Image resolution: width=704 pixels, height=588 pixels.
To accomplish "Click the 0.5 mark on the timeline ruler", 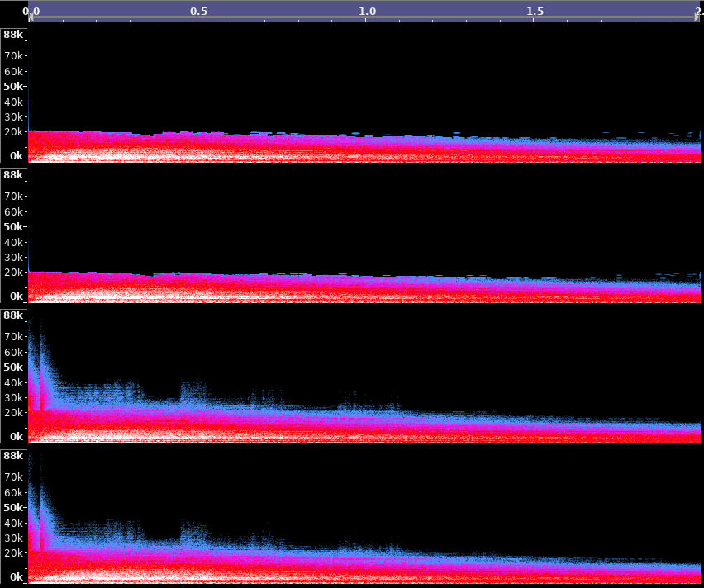I will (x=198, y=12).
